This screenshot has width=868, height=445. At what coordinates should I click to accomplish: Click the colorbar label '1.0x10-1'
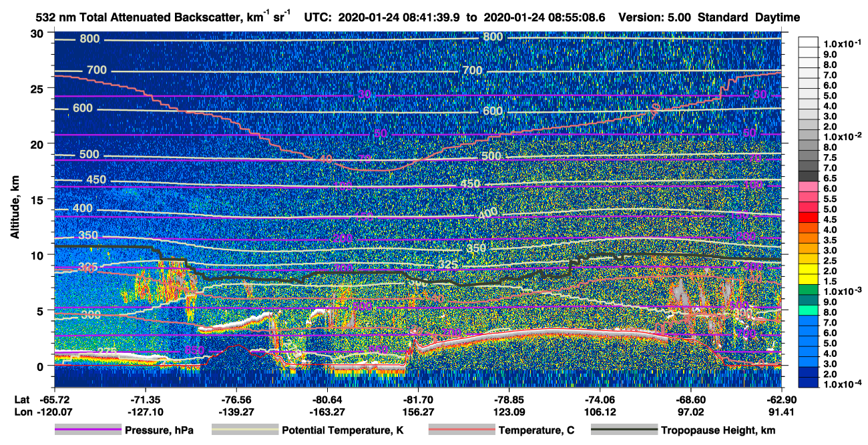coord(841,43)
